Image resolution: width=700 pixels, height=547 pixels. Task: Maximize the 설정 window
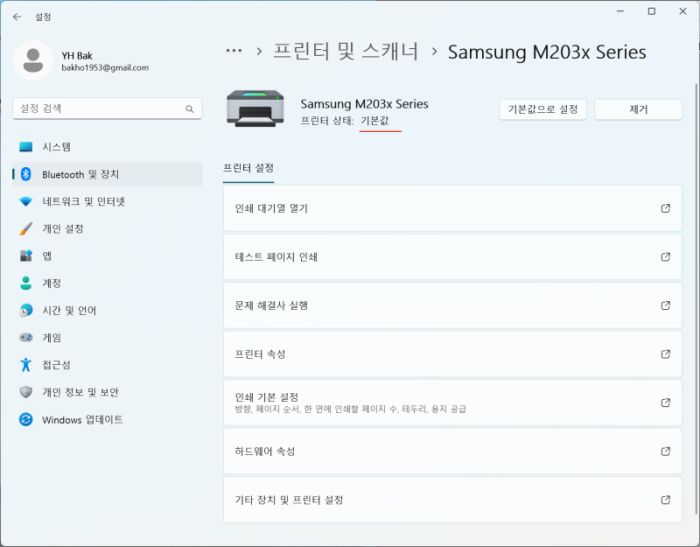652,12
